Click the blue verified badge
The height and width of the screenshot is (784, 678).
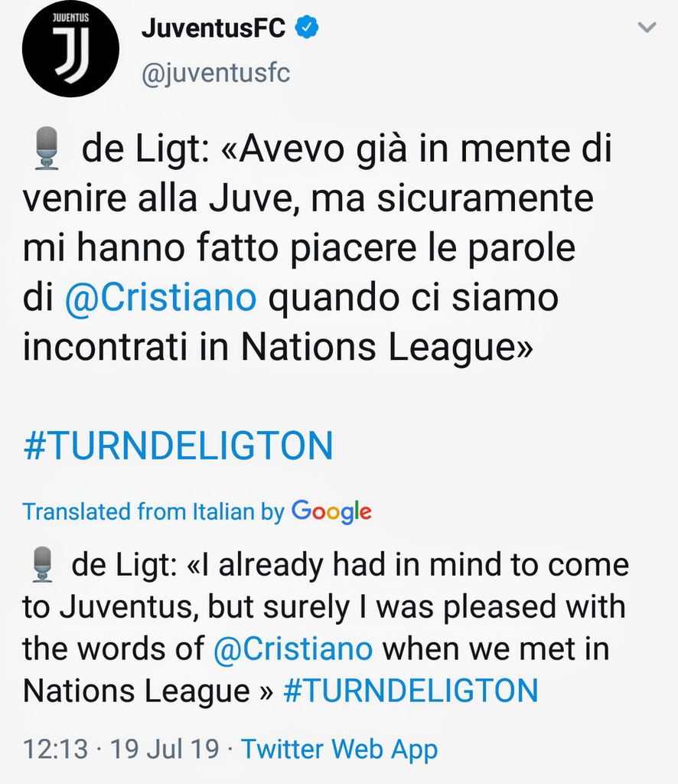pos(307,28)
